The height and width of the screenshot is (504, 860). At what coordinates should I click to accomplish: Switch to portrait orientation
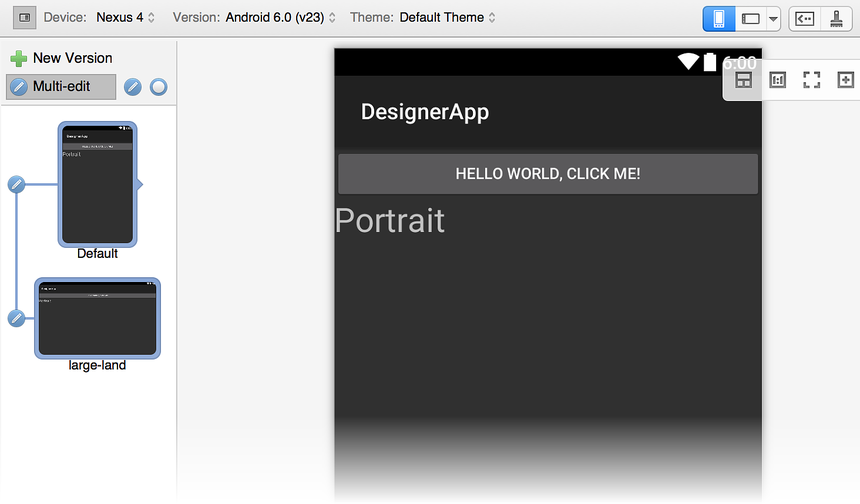point(718,18)
